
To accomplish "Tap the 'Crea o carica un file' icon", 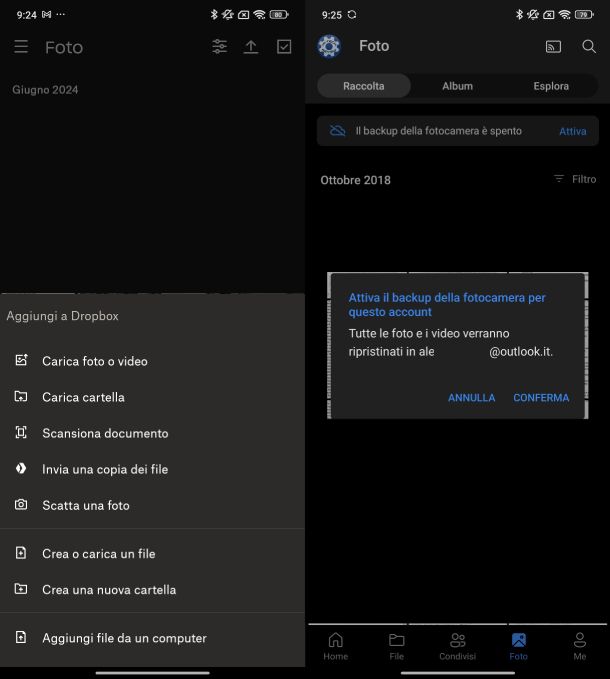I will pyautogui.click(x=21, y=553).
